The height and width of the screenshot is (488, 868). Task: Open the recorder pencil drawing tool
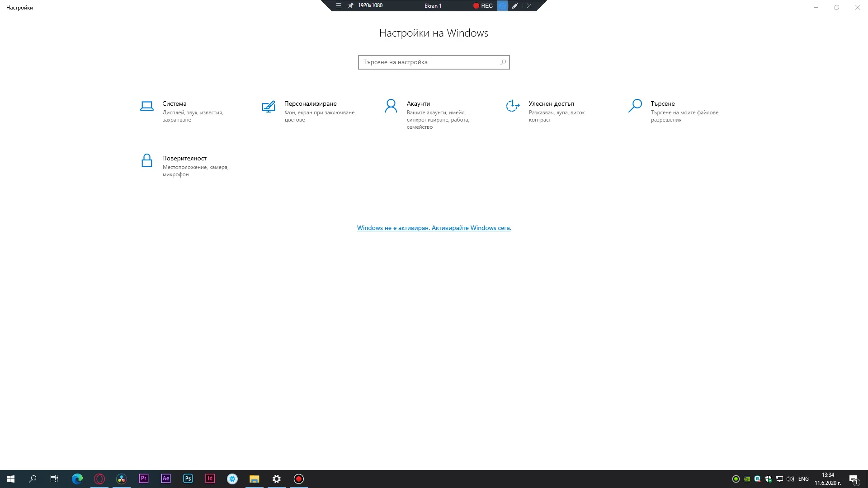pyautogui.click(x=515, y=6)
